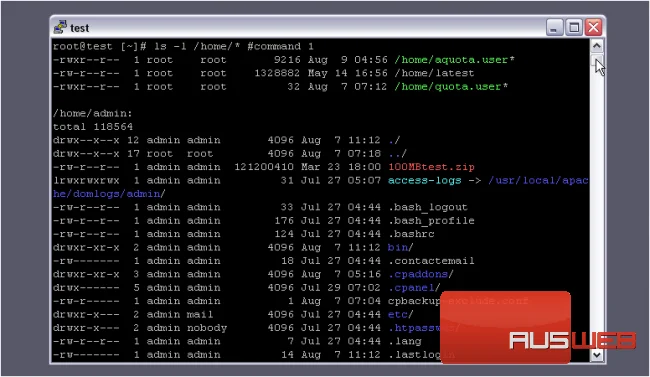Viewport: 650px width, 377px height.
Task: Minimize the test terminal window
Action: coord(554,27)
